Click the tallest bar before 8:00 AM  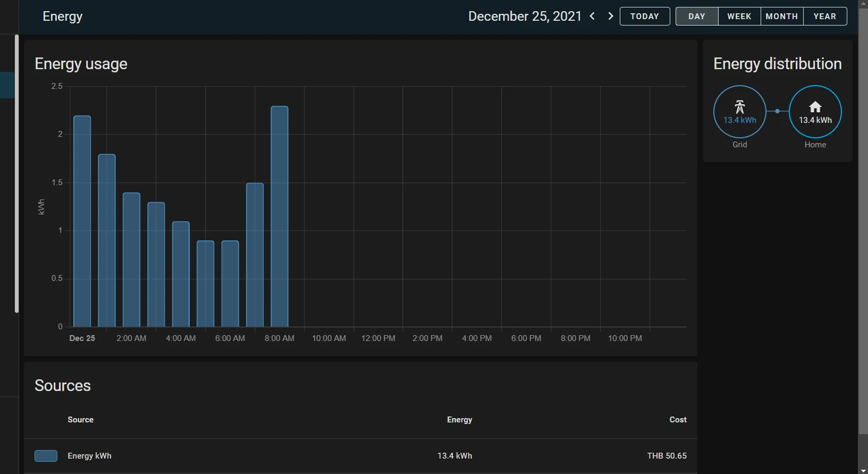[280, 217]
